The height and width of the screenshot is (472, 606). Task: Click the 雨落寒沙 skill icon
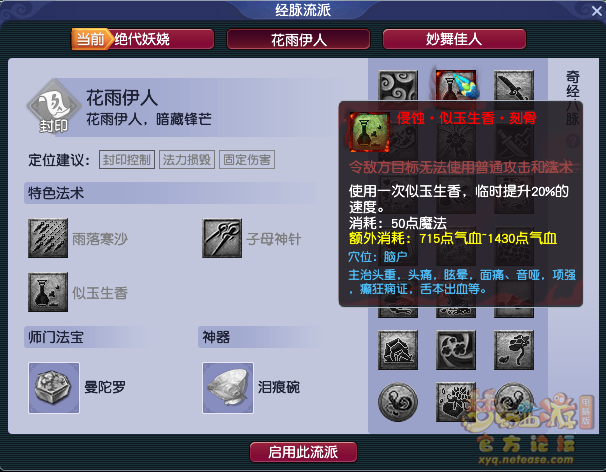(48, 238)
